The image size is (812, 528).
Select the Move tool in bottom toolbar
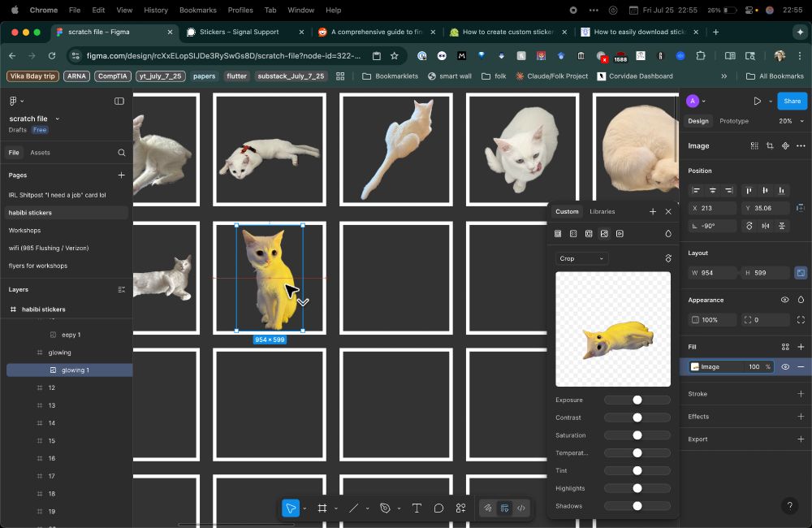pos(291,509)
